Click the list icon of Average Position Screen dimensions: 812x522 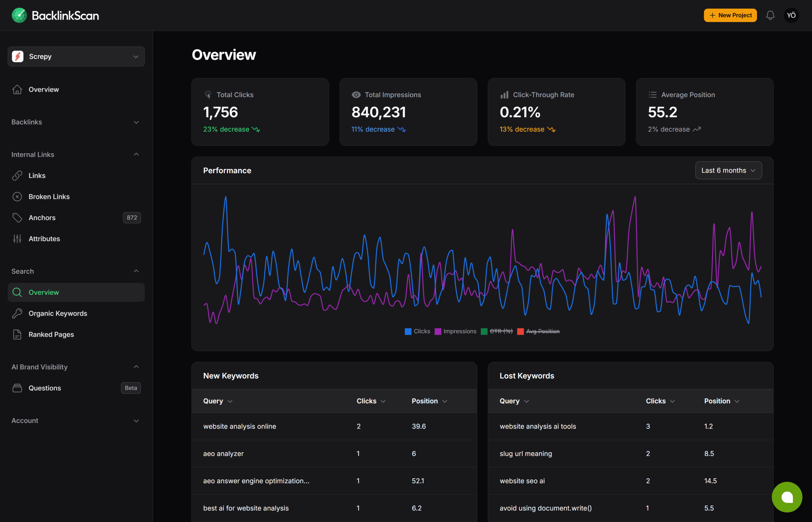click(653, 95)
